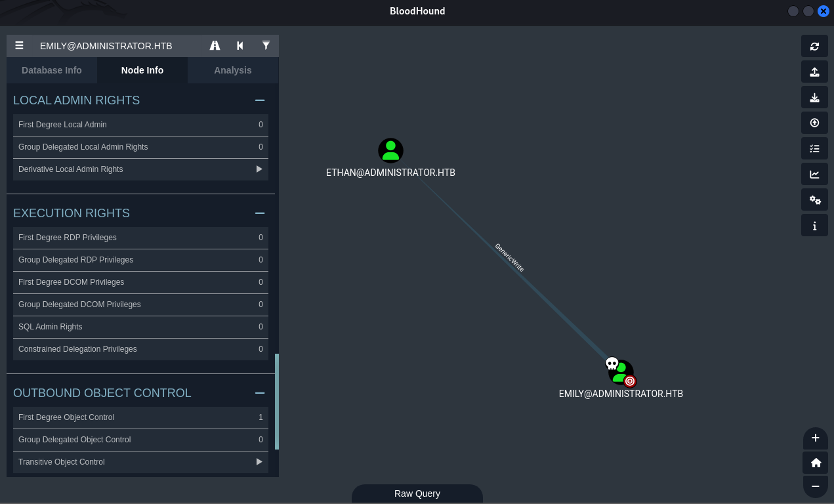Open the Raw Query panel
Screen dimensions: 834x504
tap(417, 493)
